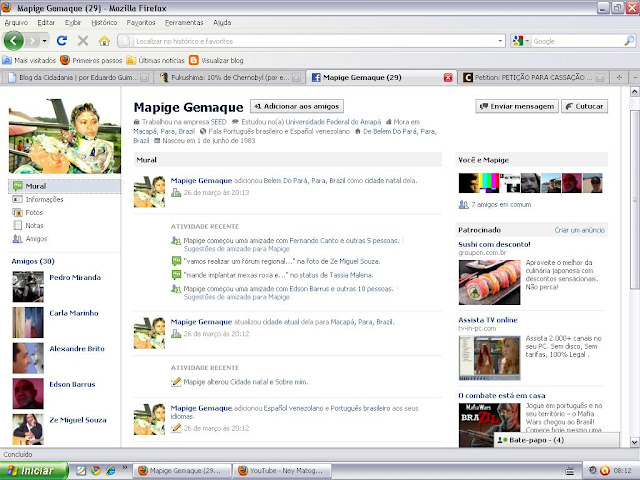
Task: Click the Adicionar aos amigos button
Action: pos(297,106)
